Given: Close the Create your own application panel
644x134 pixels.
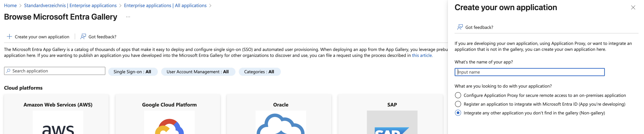Looking at the screenshot, I should [633, 7].
